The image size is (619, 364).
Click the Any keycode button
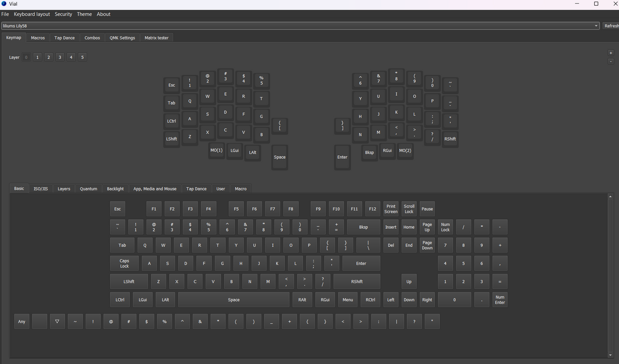click(x=22, y=322)
